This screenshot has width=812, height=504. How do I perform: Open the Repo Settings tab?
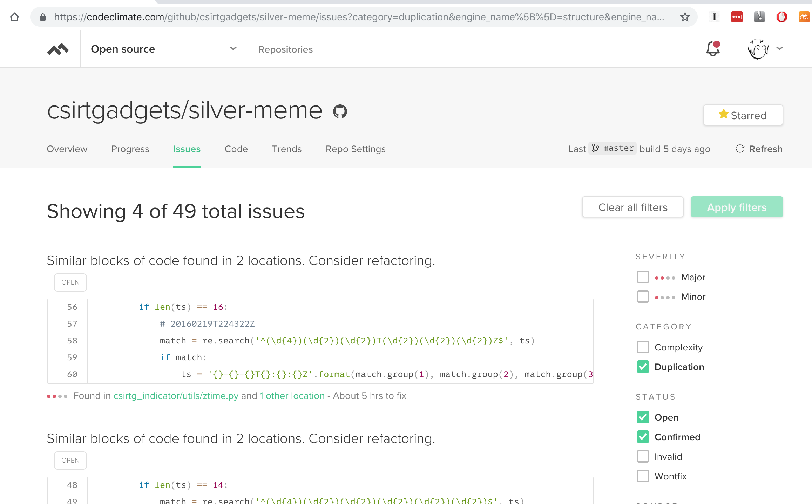pyautogui.click(x=355, y=149)
